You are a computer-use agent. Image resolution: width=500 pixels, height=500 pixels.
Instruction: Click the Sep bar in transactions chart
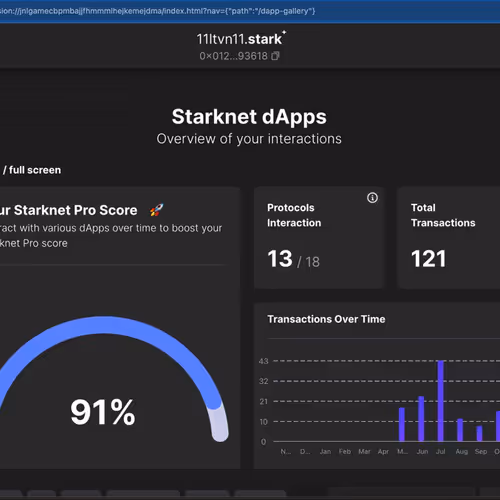pyautogui.click(x=479, y=434)
